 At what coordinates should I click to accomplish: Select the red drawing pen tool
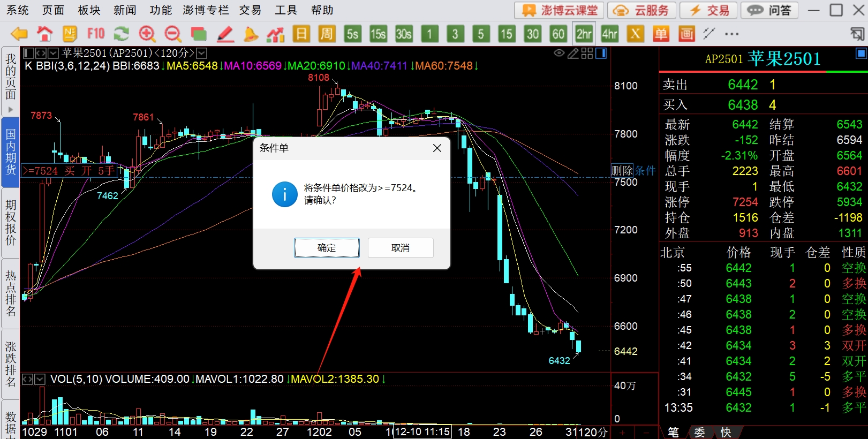[225, 34]
